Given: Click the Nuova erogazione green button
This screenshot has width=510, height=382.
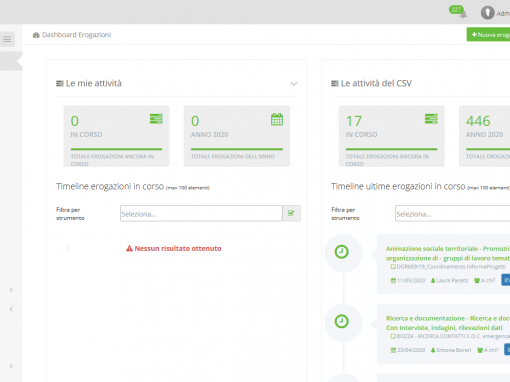Looking at the screenshot, I should pyautogui.click(x=488, y=35).
